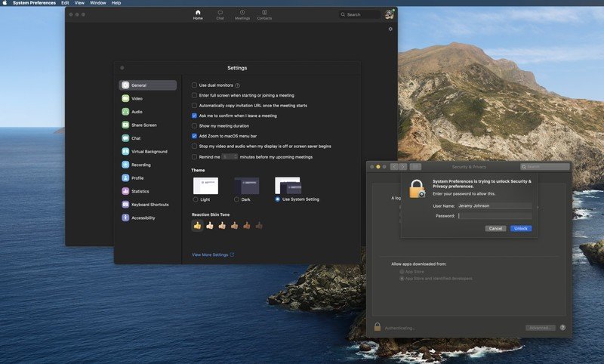This screenshot has width=604, height=364.
Task: Enable the Use dual monitors checkbox
Action: pyautogui.click(x=194, y=85)
